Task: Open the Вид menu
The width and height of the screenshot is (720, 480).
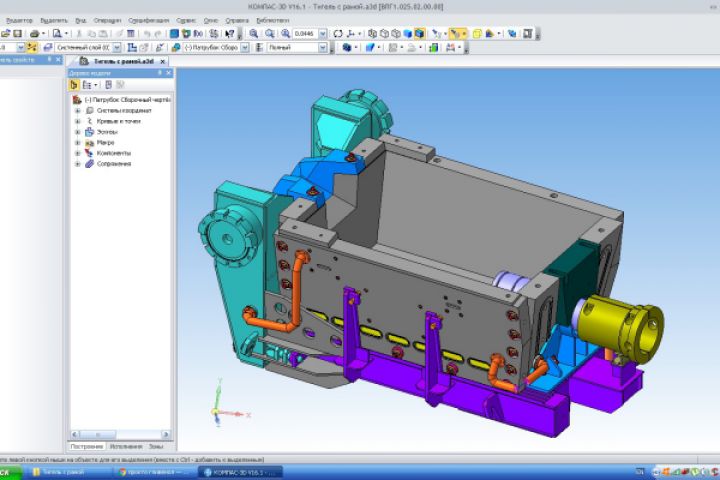Action: (x=81, y=21)
